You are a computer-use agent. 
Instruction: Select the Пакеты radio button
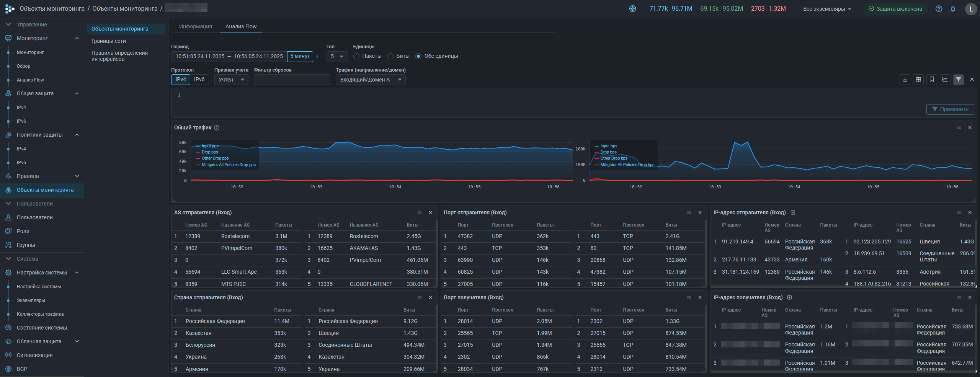coord(356,56)
